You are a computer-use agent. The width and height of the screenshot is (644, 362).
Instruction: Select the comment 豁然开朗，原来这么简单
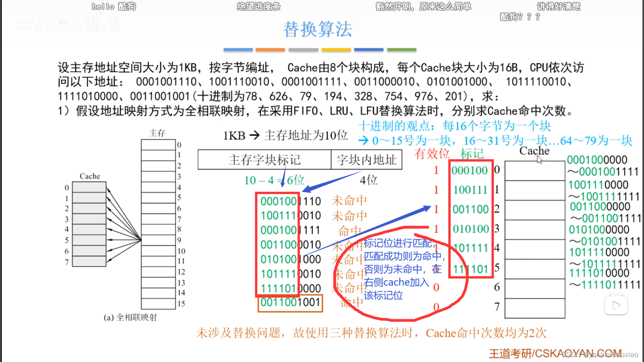click(423, 6)
